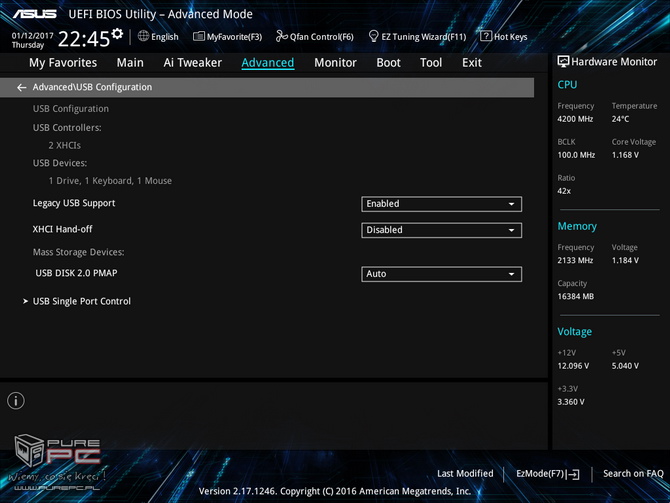Click the Advanced\USB Configuration breadcrumb
This screenshot has height=503, width=670.
[92, 87]
